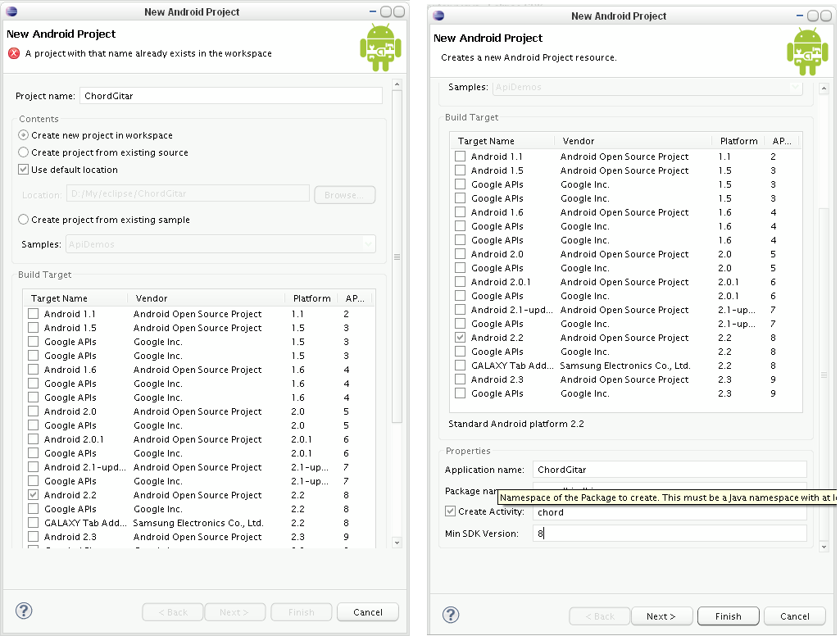
Task: Click Eclipse icon in right dialog title bar
Action: point(438,16)
